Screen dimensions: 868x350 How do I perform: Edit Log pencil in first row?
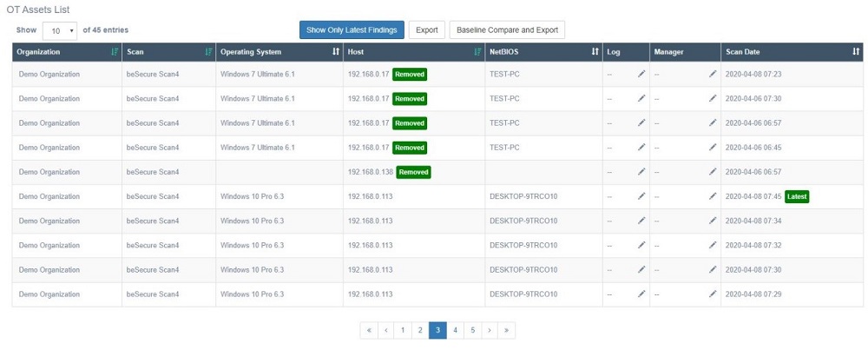[x=641, y=75]
